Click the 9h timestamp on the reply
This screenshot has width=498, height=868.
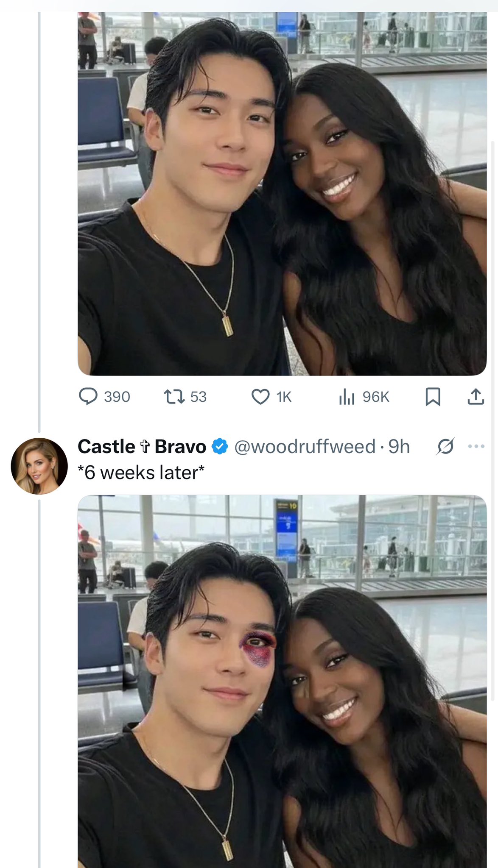[399, 446]
